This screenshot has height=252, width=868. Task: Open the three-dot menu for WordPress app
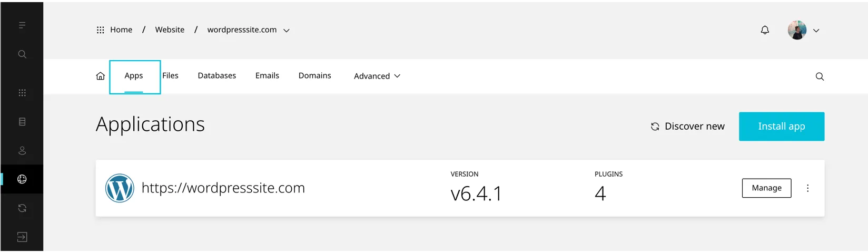tap(807, 188)
